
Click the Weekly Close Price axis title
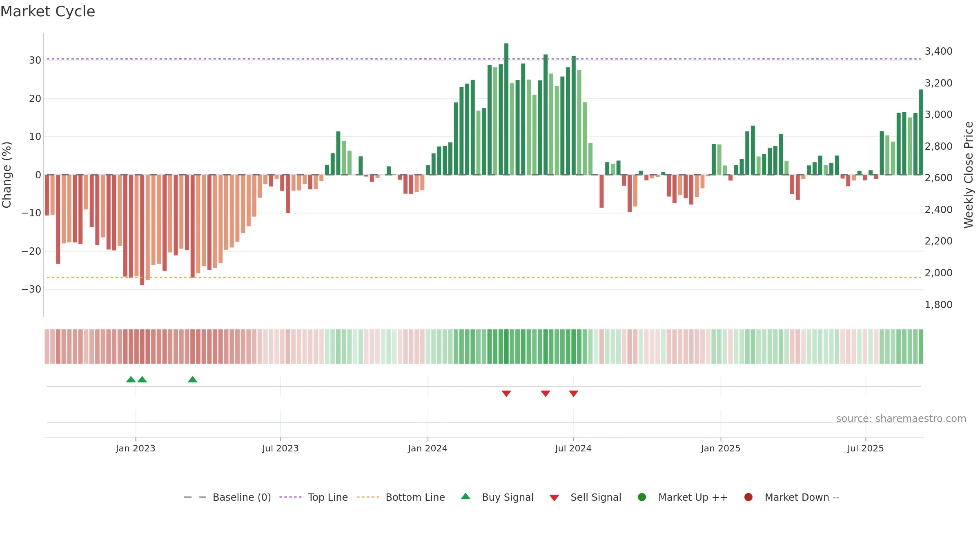(969, 175)
